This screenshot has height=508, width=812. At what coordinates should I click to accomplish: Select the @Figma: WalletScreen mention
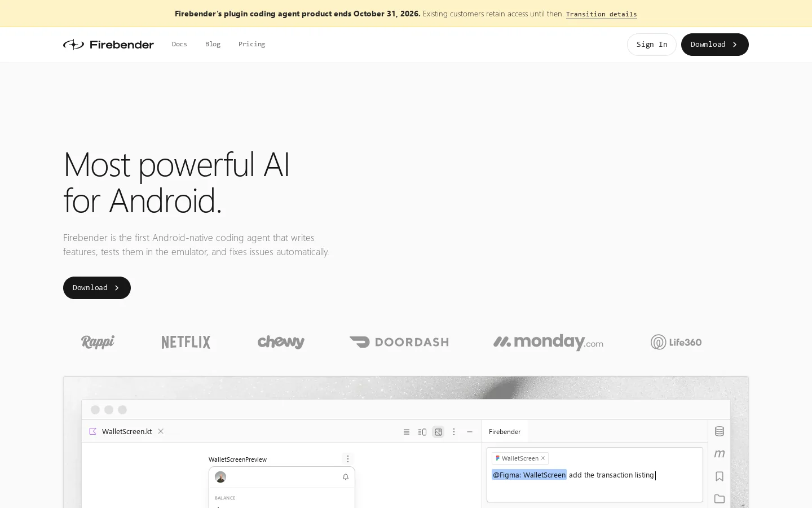click(529, 475)
